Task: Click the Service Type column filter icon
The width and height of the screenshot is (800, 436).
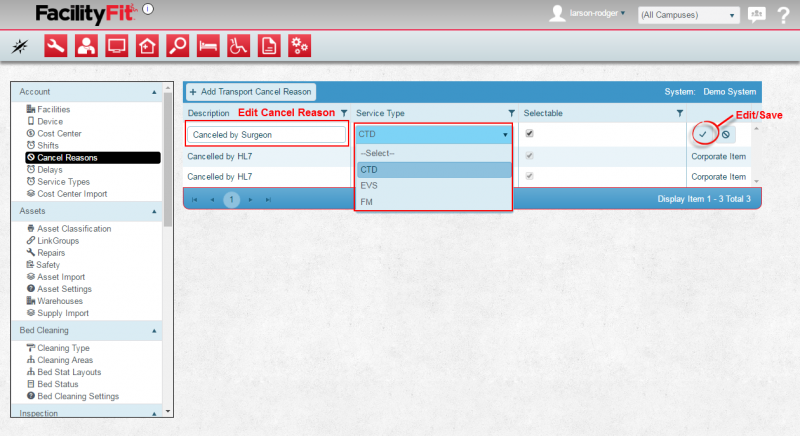Action: click(x=511, y=113)
